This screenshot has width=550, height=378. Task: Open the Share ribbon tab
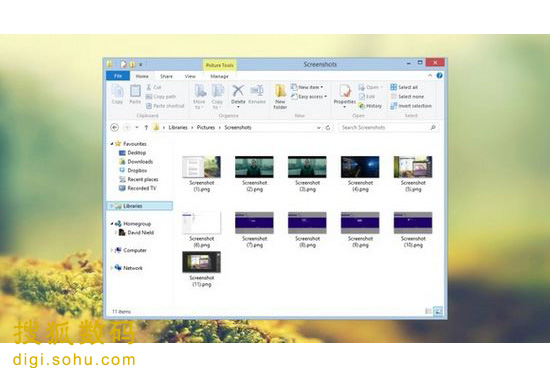[x=166, y=76]
